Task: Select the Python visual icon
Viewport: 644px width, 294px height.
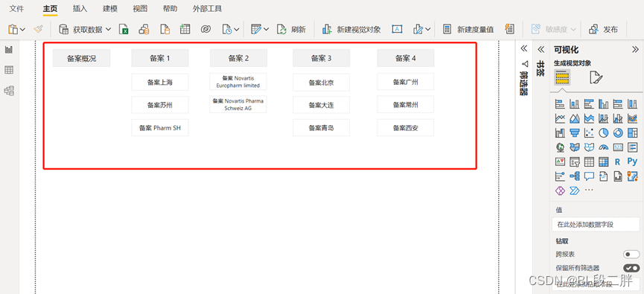Action: click(633, 162)
